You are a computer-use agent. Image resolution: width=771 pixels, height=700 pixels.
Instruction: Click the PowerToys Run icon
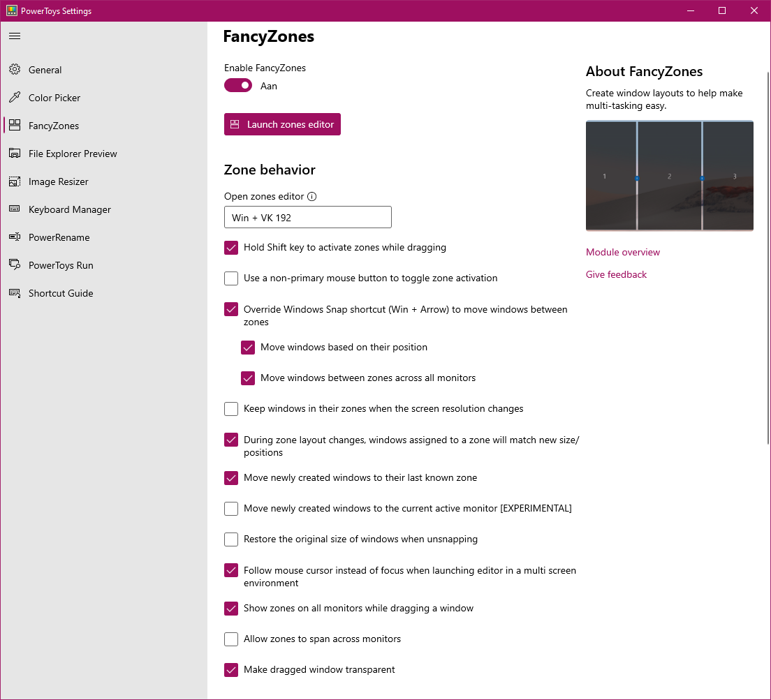[x=15, y=265]
